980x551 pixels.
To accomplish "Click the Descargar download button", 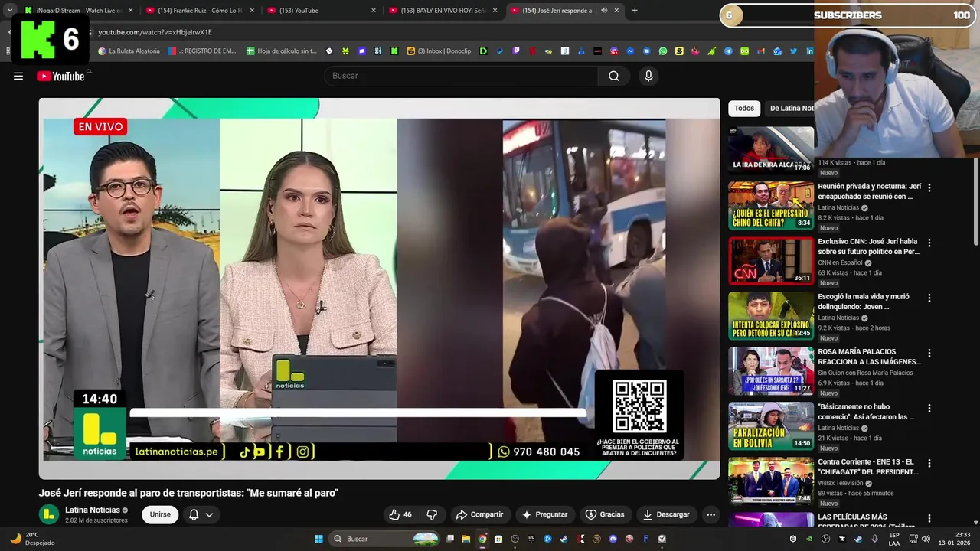I will pyautogui.click(x=666, y=514).
